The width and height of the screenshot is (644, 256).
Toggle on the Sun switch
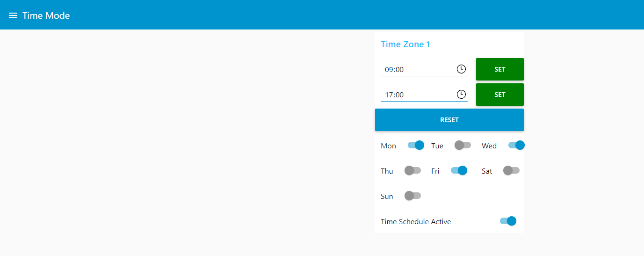coord(412,196)
